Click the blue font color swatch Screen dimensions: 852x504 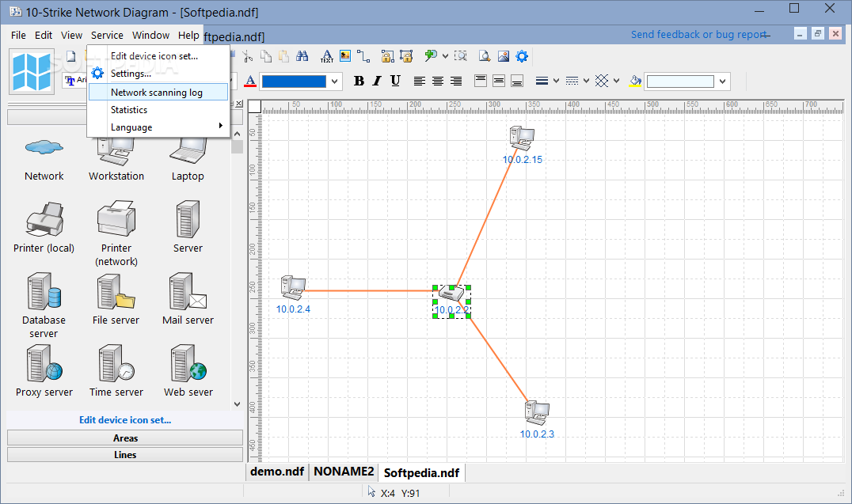294,81
